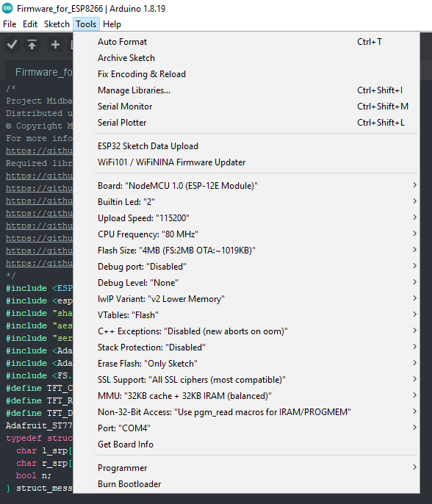Click 'Project Midba' comment line in editor
Viewport: 432px width, 504px height.
tap(39, 101)
